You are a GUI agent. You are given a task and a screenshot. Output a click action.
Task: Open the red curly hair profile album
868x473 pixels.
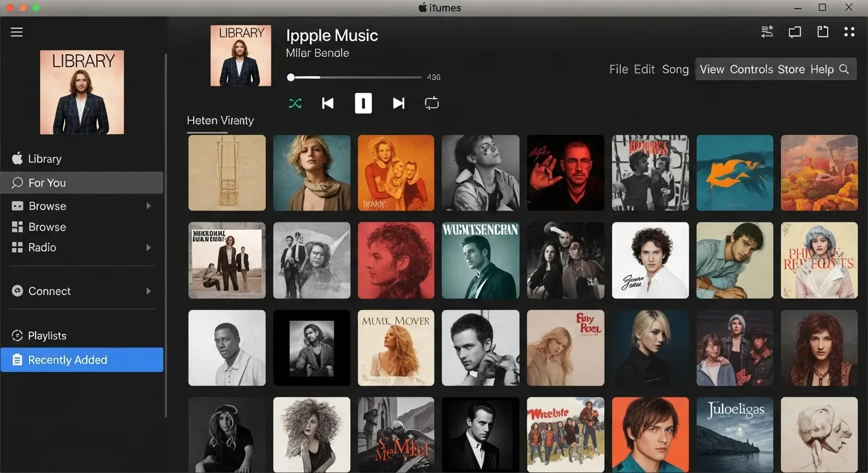pyautogui.click(x=396, y=261)
